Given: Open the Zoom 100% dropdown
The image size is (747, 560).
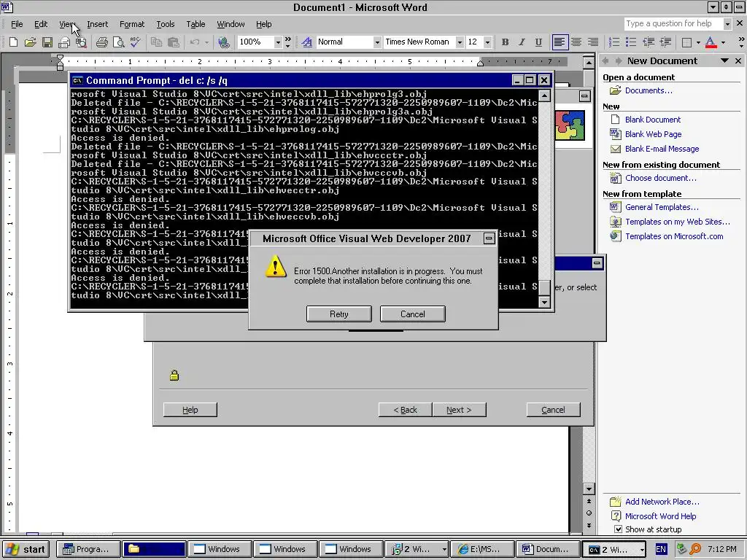Looking at the screenshot, I should tap(278, 42).
